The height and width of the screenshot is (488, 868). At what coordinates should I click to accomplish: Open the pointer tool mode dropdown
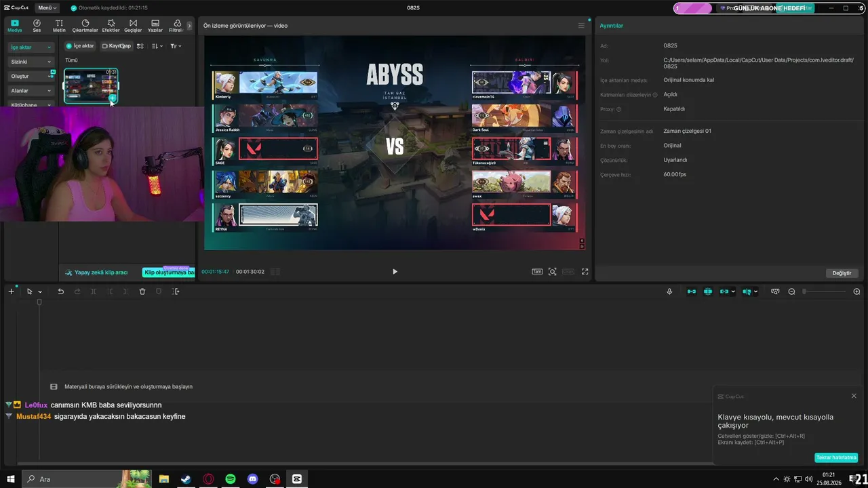[40, 292]
